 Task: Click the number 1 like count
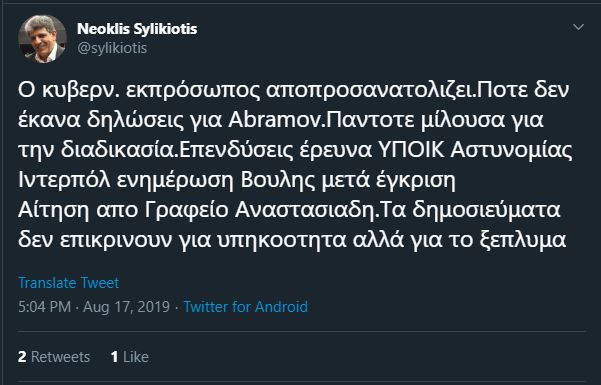click(114, 357)
